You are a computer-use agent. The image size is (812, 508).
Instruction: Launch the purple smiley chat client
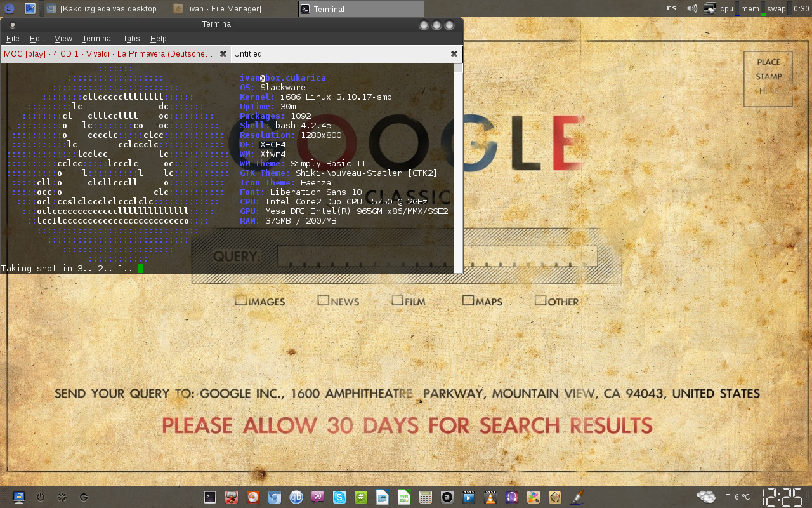tap(318, 498)
